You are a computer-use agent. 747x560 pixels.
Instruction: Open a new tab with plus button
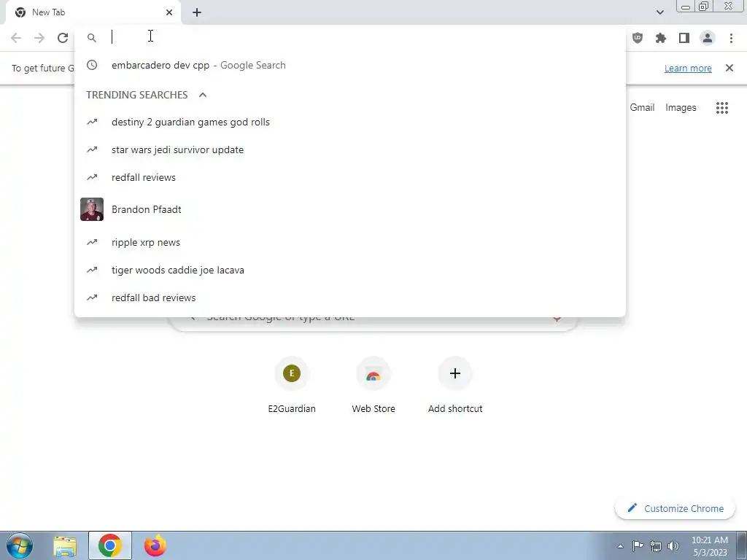coord(197,12)
